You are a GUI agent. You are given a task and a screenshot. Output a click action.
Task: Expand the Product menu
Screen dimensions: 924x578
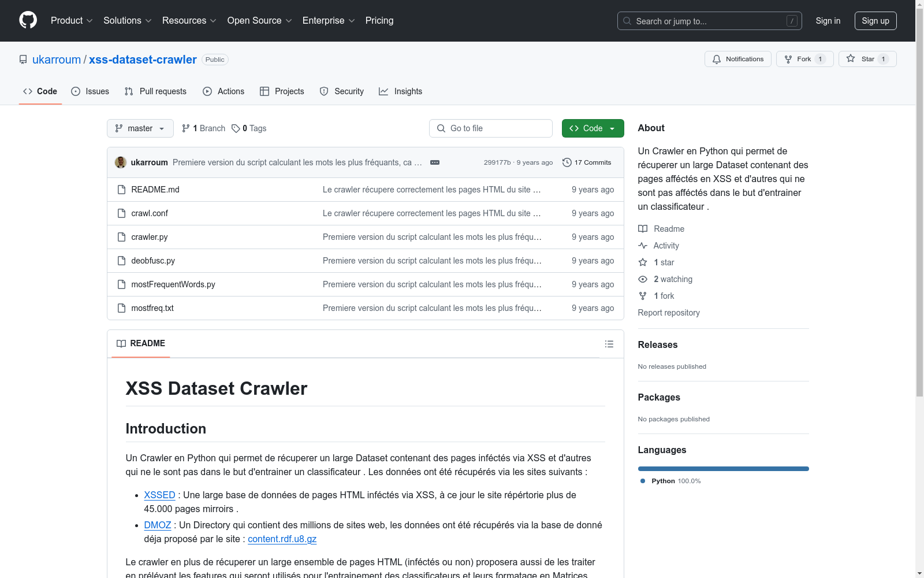[x=72, y=21]
